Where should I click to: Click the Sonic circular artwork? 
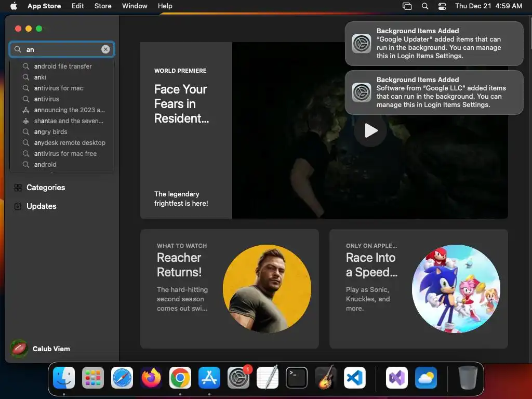click(x=456, y=289)
